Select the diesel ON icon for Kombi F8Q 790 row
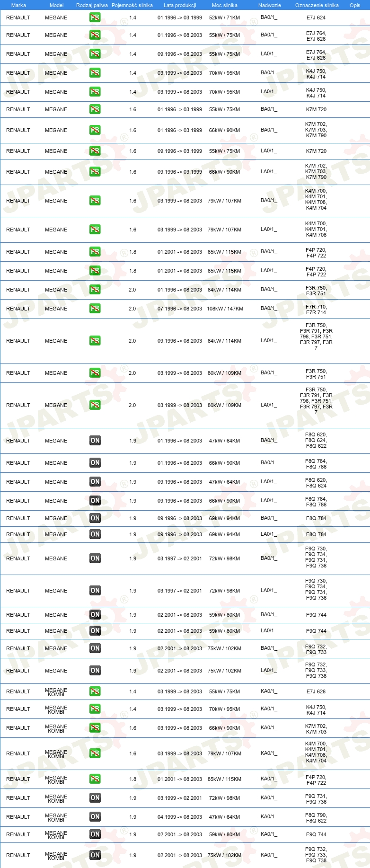The image size is (370, 868). 95,817
